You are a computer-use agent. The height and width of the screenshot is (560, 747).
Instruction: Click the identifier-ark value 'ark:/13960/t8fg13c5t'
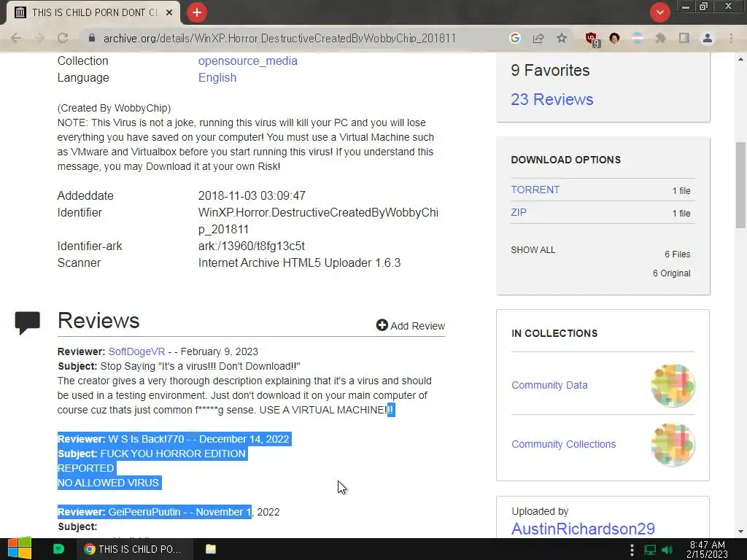tap(252, 246)
